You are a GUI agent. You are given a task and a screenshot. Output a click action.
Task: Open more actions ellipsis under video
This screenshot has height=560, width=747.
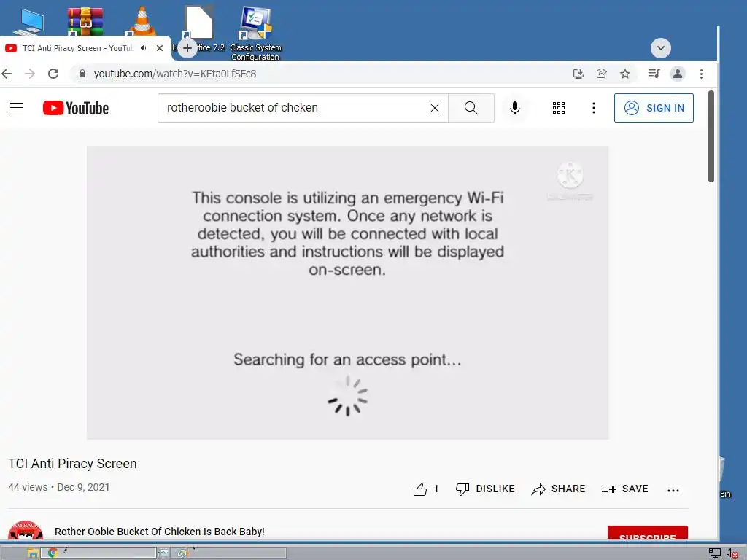[673, 490]
